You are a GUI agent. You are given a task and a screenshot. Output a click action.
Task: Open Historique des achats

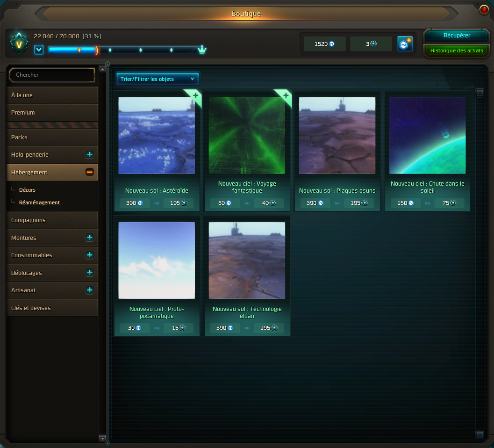coord(457,51)
